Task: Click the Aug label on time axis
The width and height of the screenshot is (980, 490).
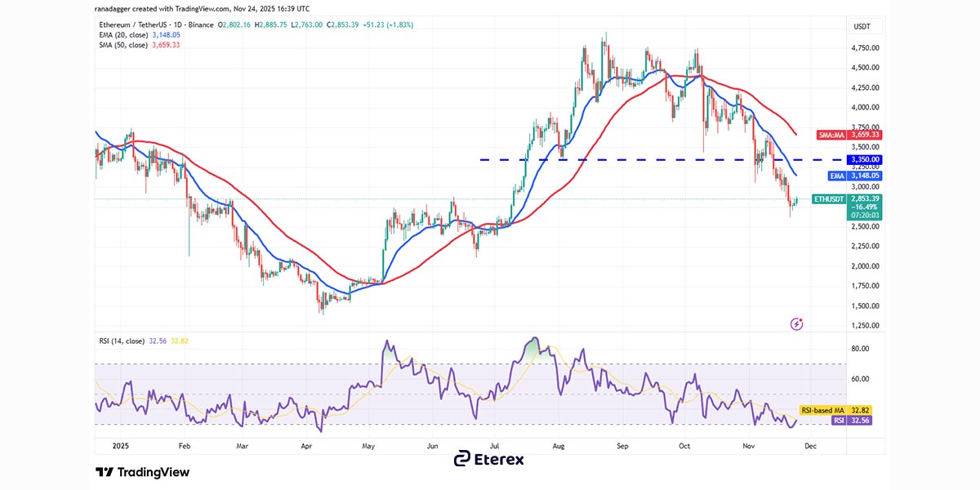Action: pyautogui.click(x=559, y=447)
